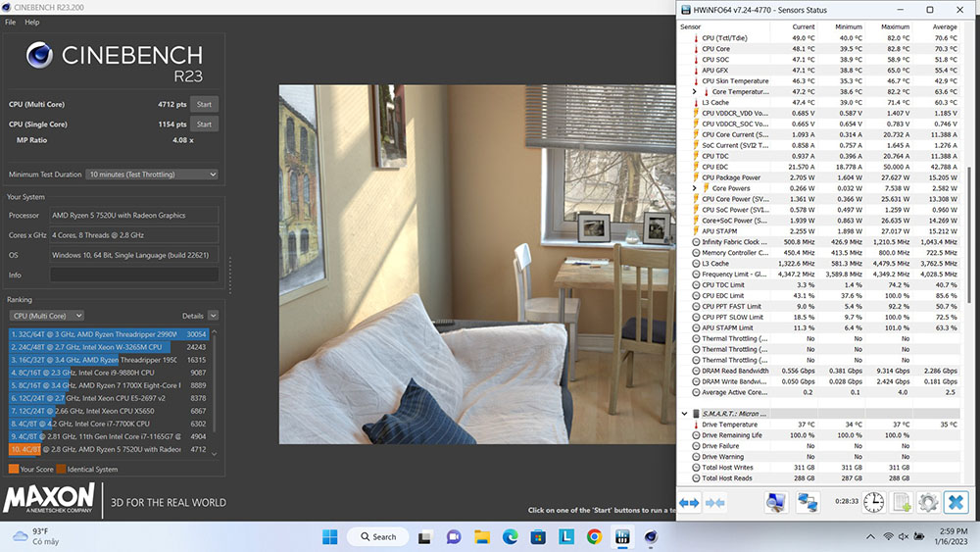Open Microsoft Edge from the taskbar

tap(510, 537)
